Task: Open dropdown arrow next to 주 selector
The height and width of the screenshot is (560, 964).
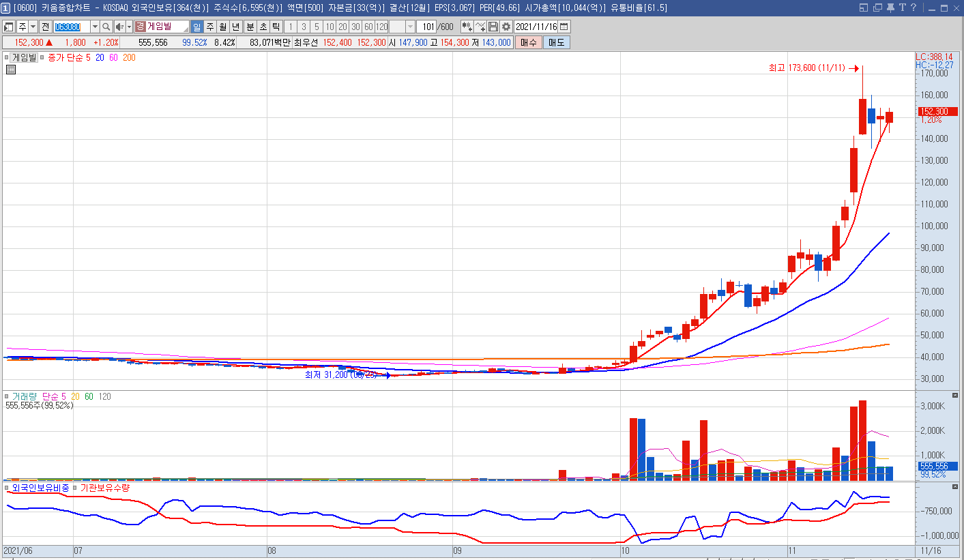Action: (33, 27)
